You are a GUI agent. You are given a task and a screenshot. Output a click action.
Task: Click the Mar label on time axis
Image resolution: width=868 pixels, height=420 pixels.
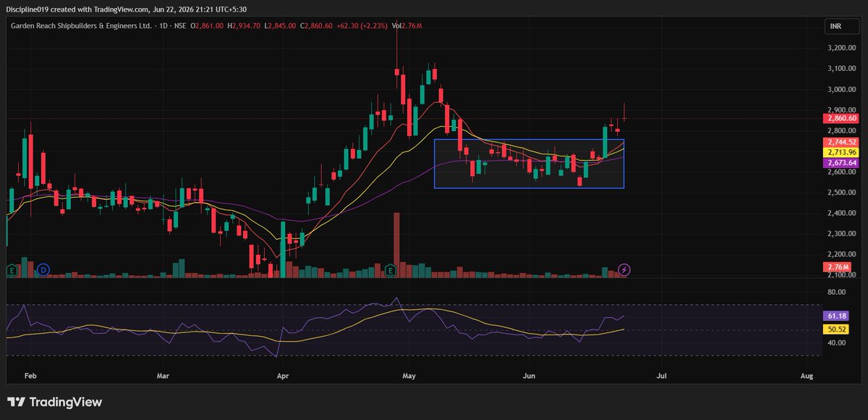[x=163, y=377]
